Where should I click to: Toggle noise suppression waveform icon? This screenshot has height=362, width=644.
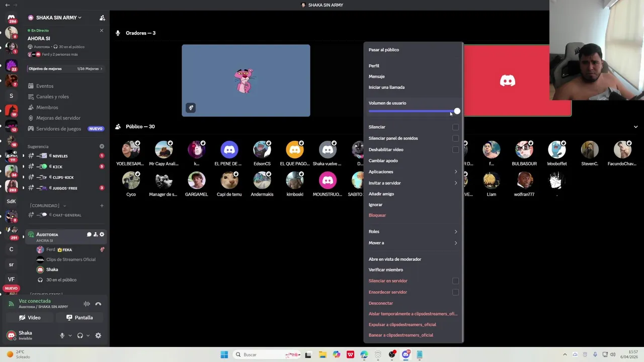87,304
